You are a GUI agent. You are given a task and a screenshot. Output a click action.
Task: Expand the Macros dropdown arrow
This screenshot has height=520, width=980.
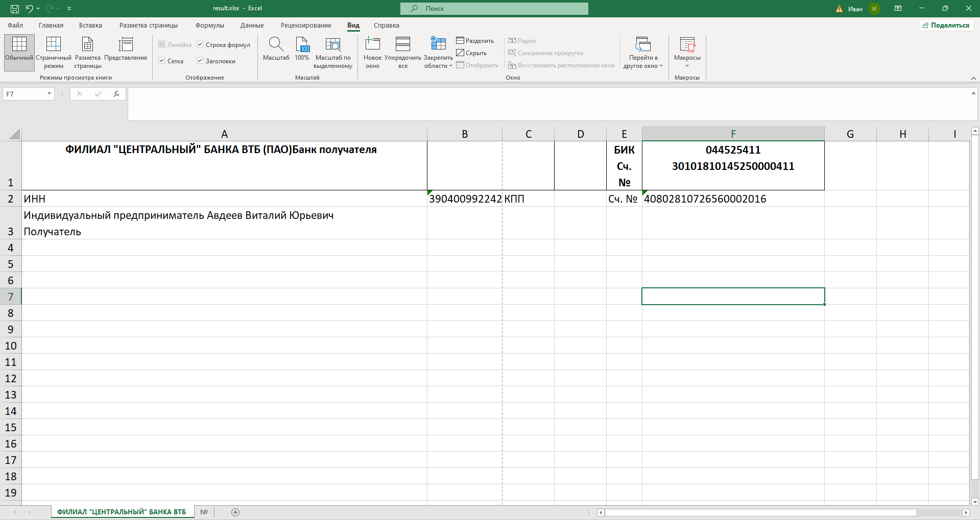coord(687,66)
